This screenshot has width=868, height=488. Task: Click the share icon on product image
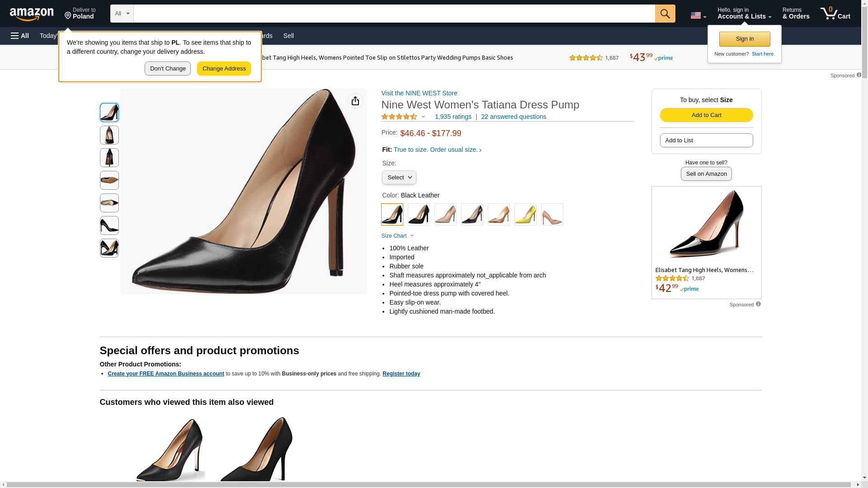click(x=355, y=101)
